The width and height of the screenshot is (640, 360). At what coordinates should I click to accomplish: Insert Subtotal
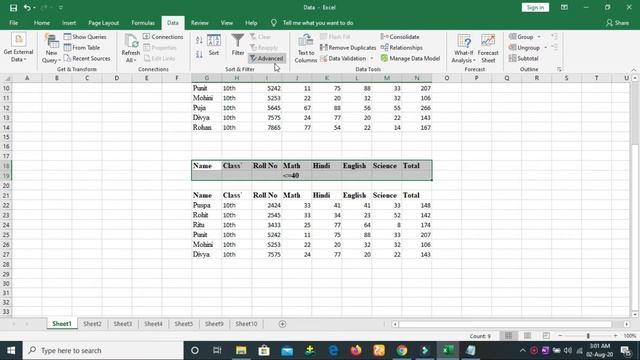(x=524, y=58)
